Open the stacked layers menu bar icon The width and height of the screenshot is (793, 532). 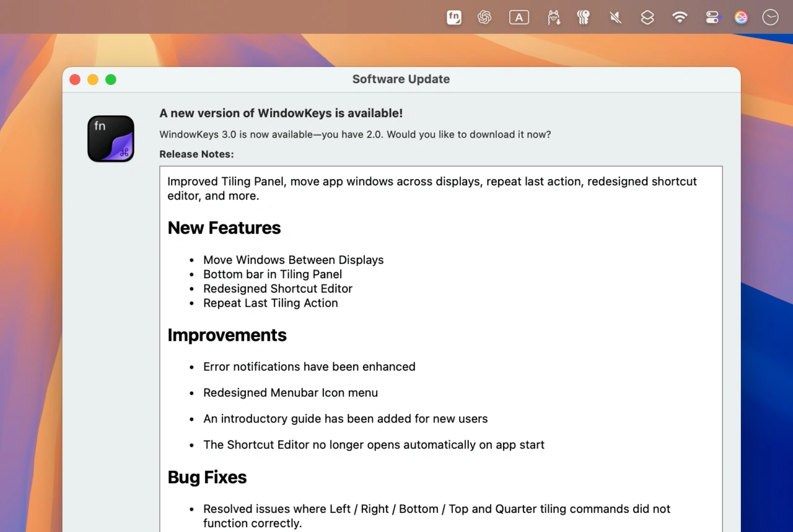click(647, 17)
